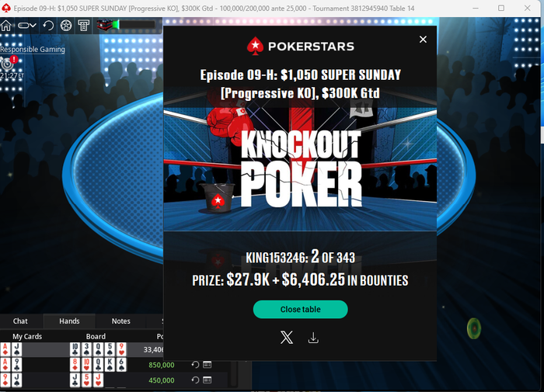Screen dimensions: 544x392
Task: Open the lobby home icon
Action: [6, 26]
